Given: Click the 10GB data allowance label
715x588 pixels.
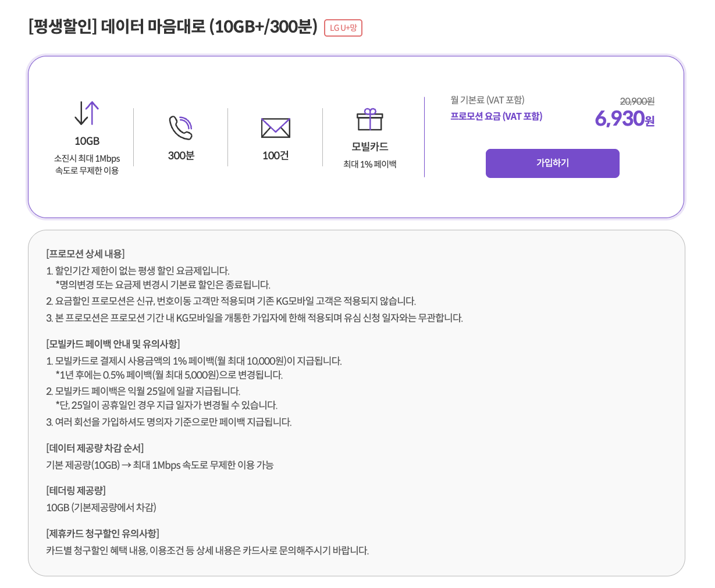Looking at the screenshot, I should pyautogui.click(x=87, y=141).
